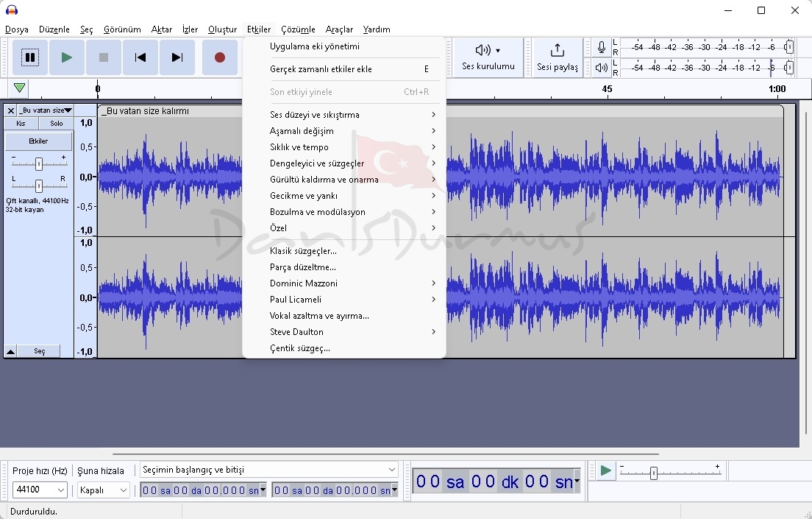Adjust the track gain slider

coord(39,164)
